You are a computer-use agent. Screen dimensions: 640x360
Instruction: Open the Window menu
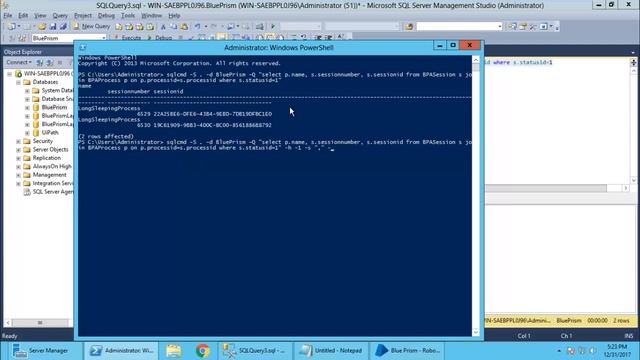click(x=151, y=16)
